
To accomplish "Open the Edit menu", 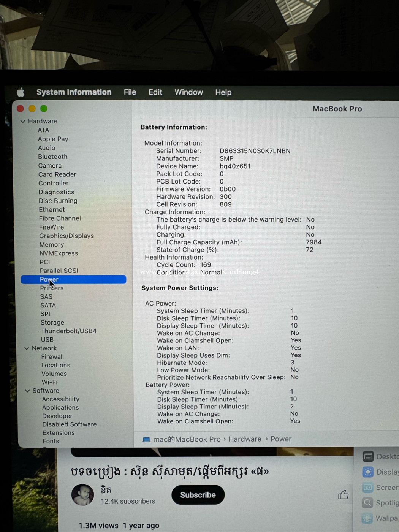I will tap(155, 92).
